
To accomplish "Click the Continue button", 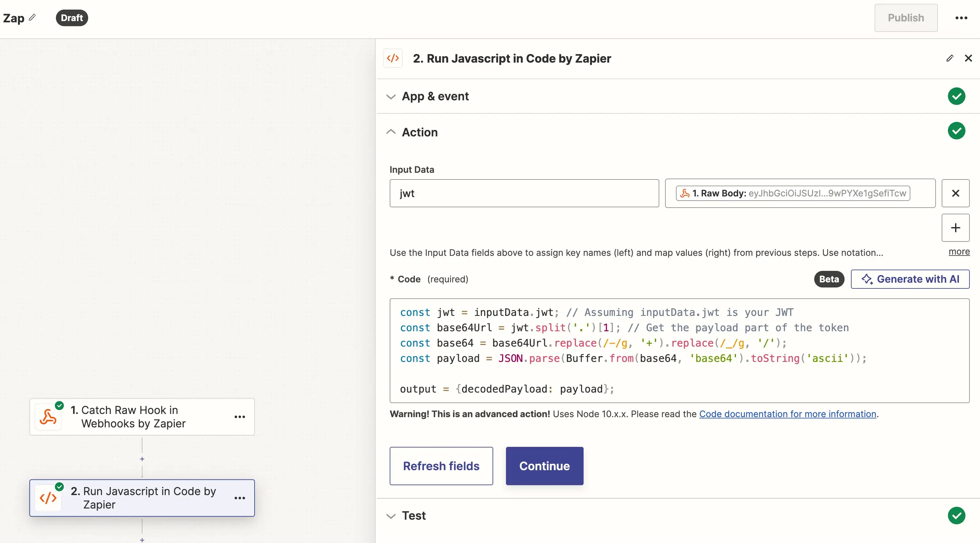I will [x=544, y=466].
